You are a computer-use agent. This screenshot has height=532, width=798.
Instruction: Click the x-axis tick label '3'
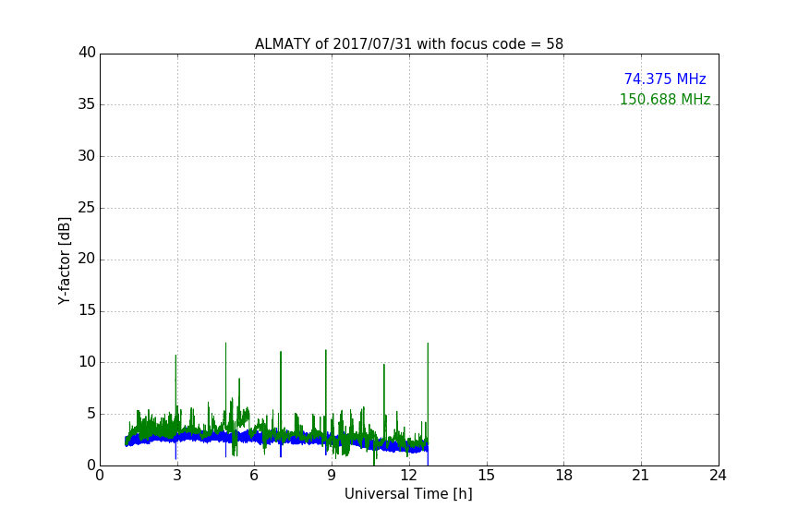click(177, 476)
